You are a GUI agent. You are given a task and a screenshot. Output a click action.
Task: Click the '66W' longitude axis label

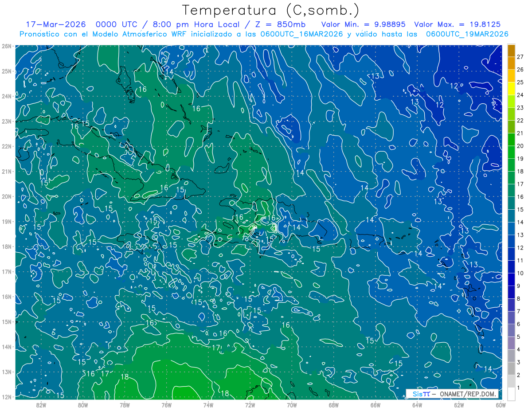point(375,405)
